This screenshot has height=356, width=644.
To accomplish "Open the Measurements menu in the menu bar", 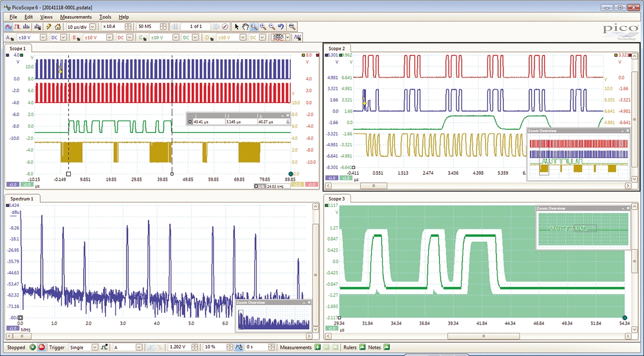I will coord(75,17).
